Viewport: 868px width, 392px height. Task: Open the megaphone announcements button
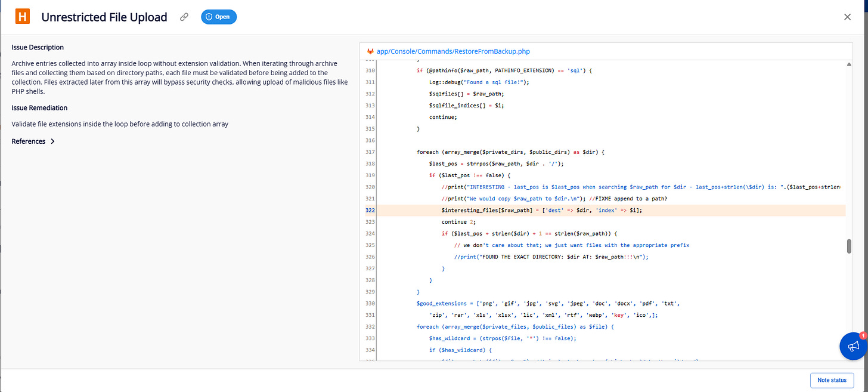pyautogui.click(x=853, y=346)
